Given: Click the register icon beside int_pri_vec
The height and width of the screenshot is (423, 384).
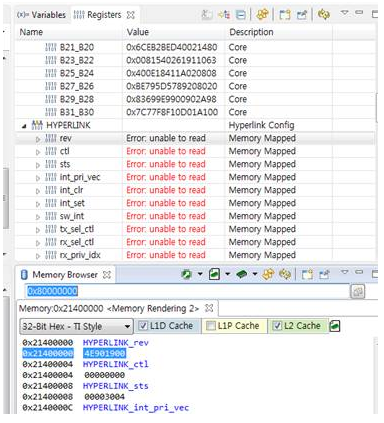Looking at the screenshot, I should [51, 177].
